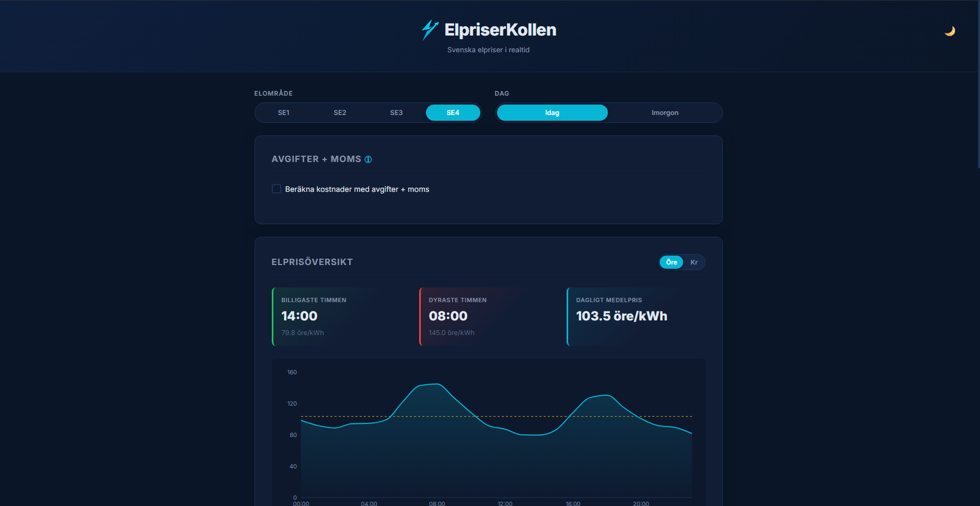
Task: Select elområde SE2
Action: point(340,112)
